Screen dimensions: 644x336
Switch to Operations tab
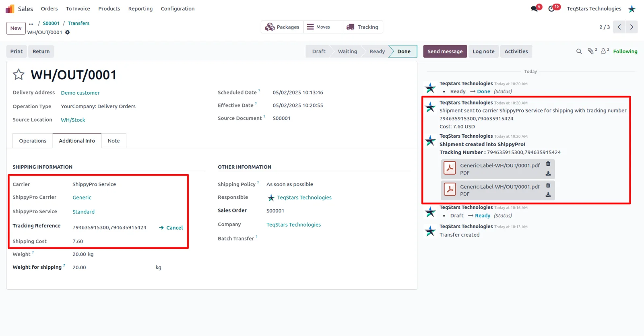point(33,141)
